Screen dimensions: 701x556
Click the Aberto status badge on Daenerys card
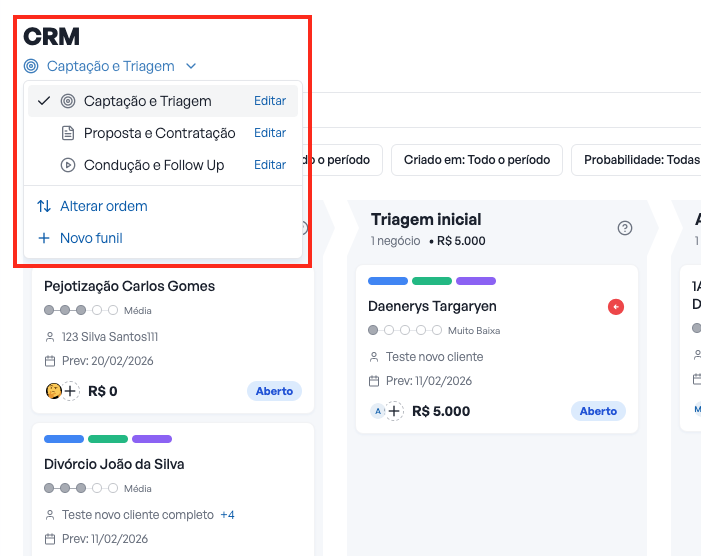(x=598, y=411)
